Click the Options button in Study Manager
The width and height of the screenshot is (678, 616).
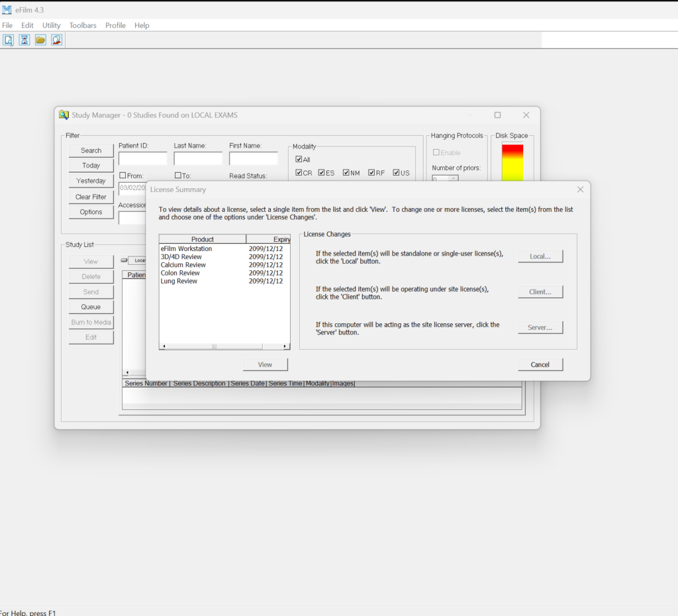click(x=91, y=212)
